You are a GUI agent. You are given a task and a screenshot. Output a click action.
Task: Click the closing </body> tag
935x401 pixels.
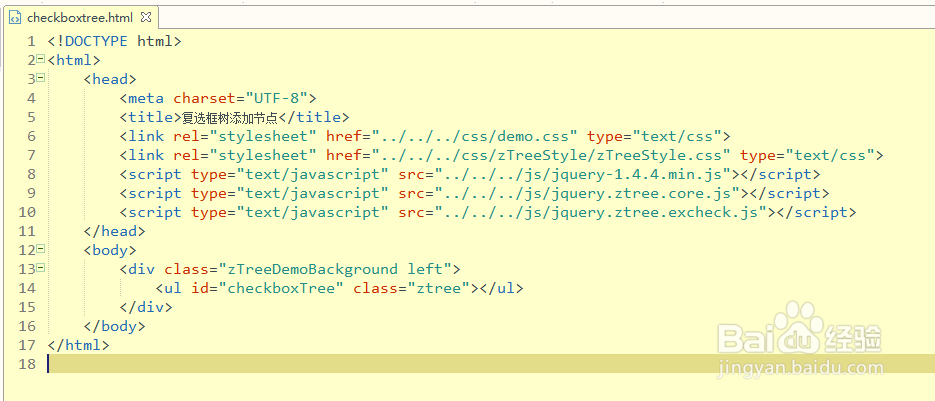114,326
